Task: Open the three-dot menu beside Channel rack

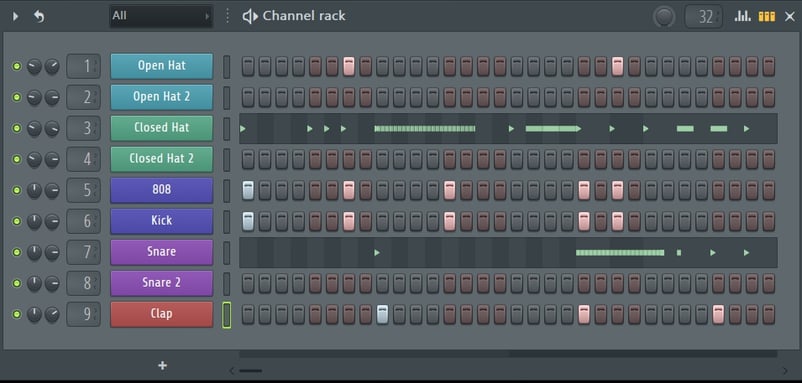Action: [x=228, y=16]
